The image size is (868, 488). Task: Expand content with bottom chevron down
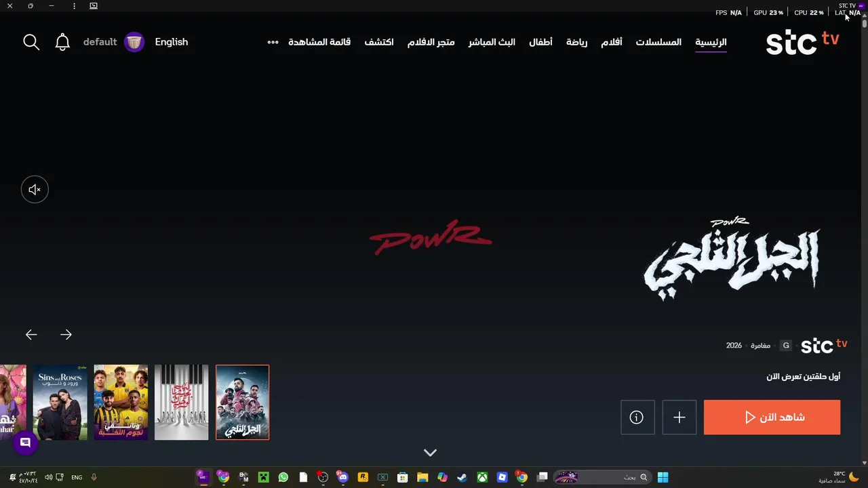coord(430,452)
